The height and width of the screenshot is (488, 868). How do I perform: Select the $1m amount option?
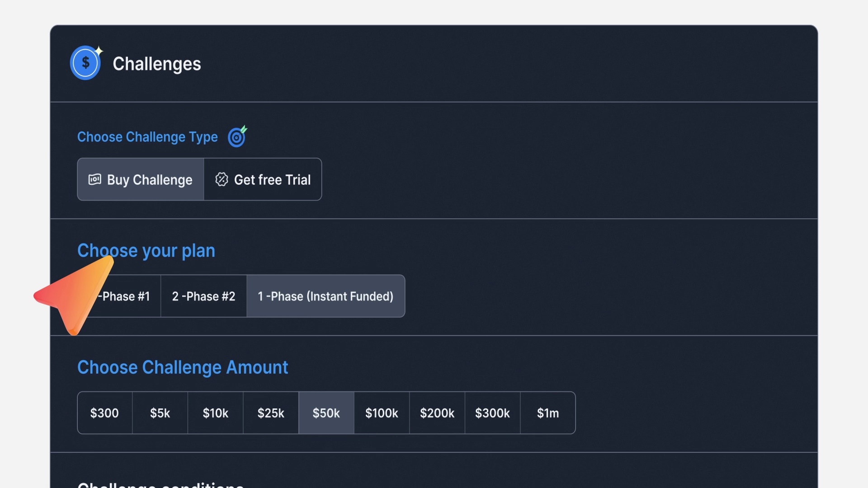[x=548, y=413]
